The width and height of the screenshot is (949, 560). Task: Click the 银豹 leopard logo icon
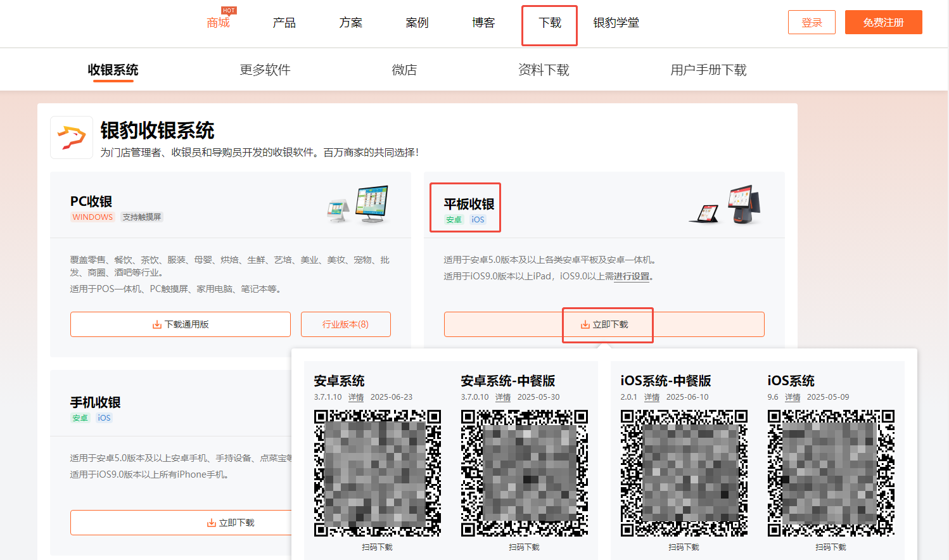pos(72,137)
